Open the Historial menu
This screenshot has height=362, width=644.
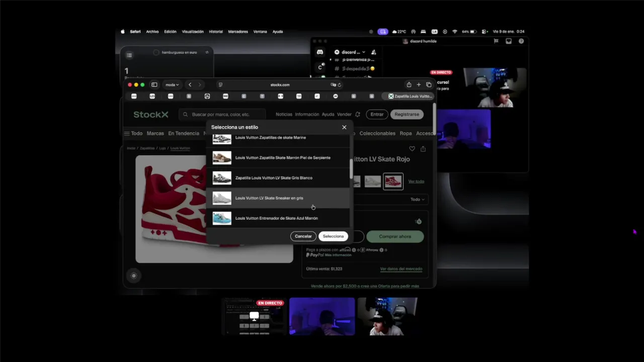tap(216, 32)
